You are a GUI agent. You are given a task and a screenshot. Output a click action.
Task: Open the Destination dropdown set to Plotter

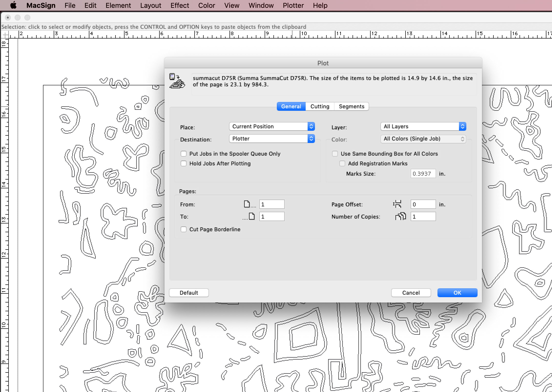pos(272,139)
